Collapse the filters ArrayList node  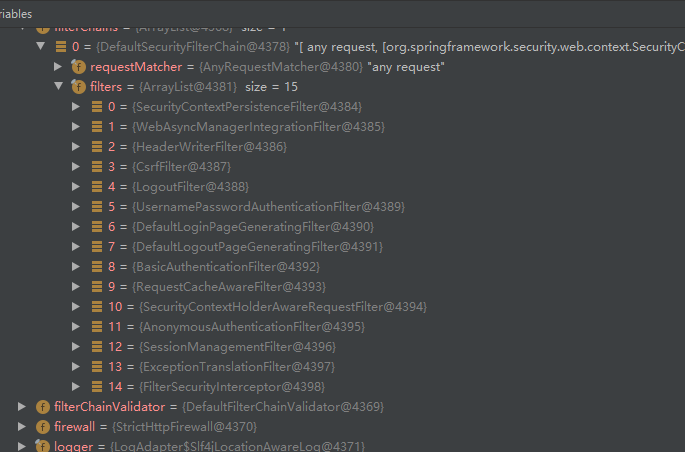(x=59, y=87)
